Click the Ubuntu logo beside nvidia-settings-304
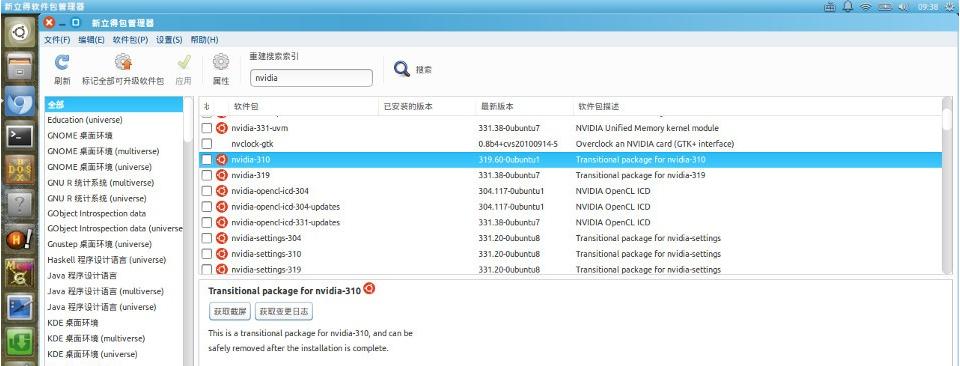The image size is (960, 366). pyautogui.click(x=222, y=238)
